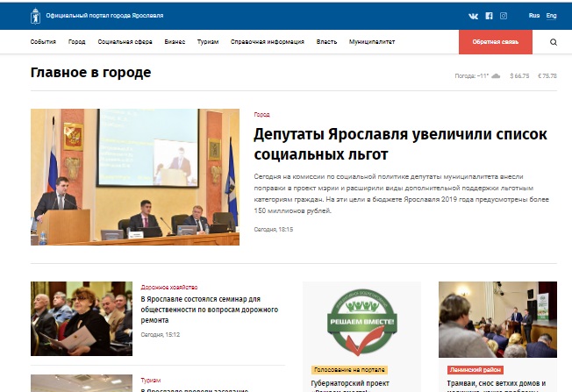The image size is (572, 392).
Task: Open the Бизнес menu
Action: tap(175, 42)
